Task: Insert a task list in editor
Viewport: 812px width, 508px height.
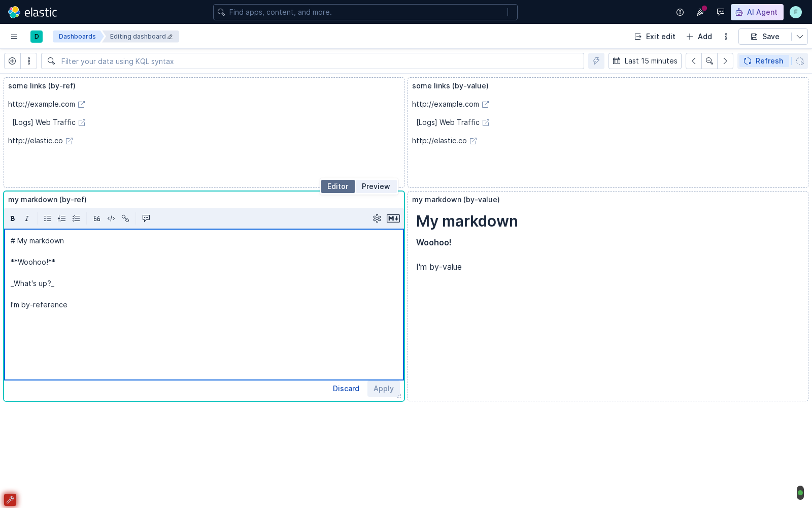Action: tap(76, 218)
